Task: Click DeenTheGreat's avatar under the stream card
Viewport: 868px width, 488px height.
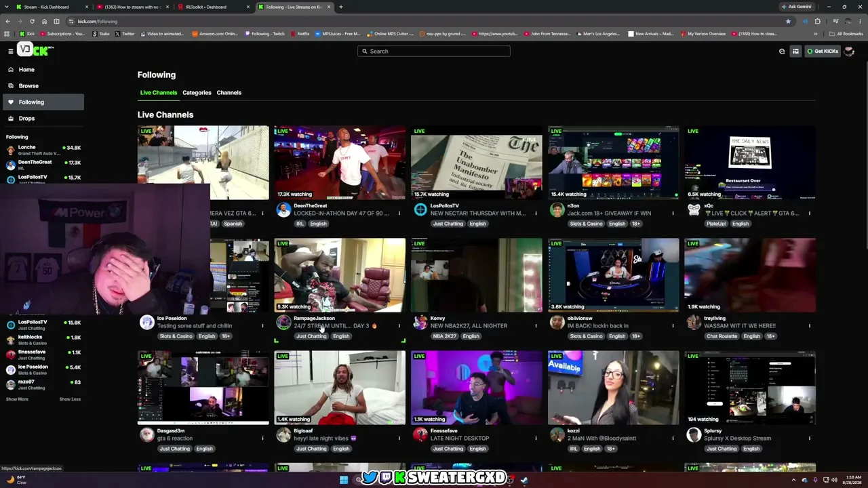Action: (x=283, y=209)
